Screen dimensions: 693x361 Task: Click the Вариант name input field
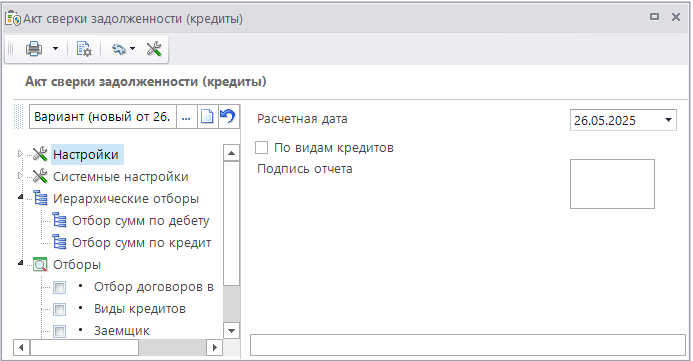tap(103, 117)
